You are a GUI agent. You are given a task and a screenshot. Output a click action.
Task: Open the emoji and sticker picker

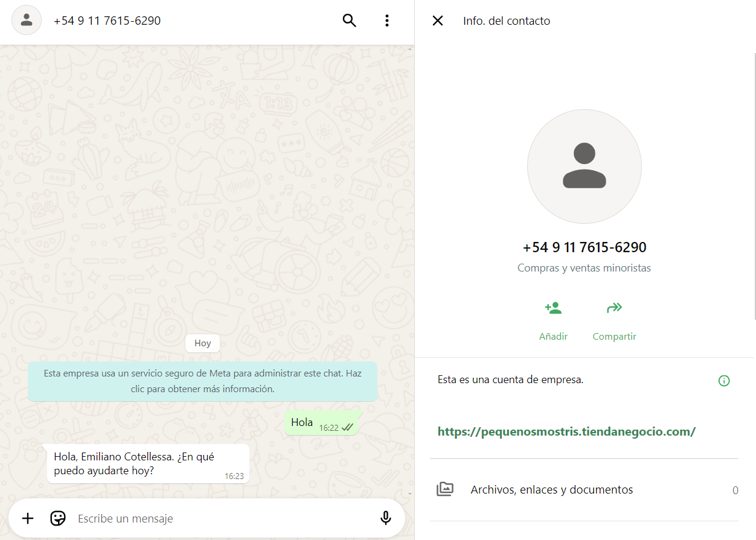pyautogui.click(x=58, y=518)
